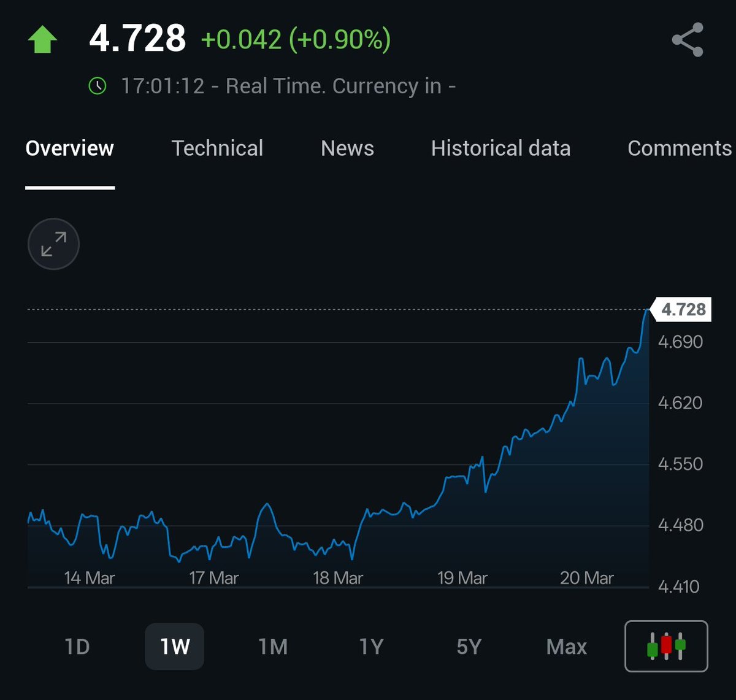Tap the 4.410 axis value
This screenshot has width=736, height=700.
click(680, 587)
